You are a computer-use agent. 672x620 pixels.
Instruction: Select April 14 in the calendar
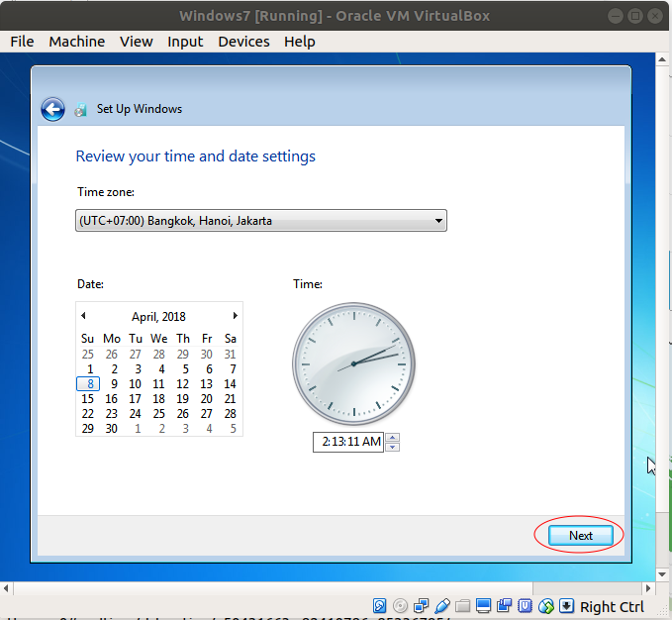[x=231, y=383]
